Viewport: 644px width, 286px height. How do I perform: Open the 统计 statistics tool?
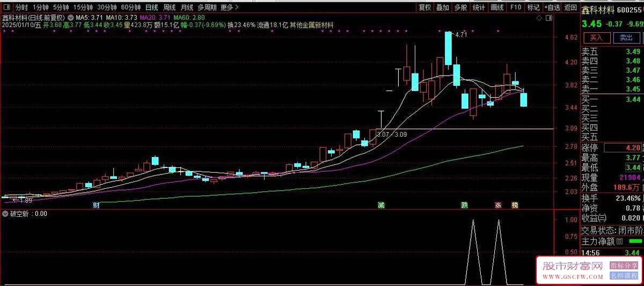tap(479, 8)
